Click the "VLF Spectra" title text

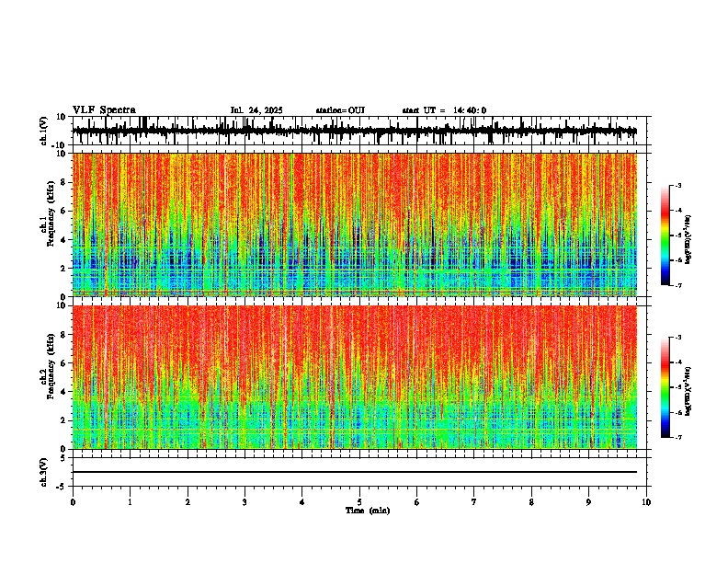(x=104, y=110)
